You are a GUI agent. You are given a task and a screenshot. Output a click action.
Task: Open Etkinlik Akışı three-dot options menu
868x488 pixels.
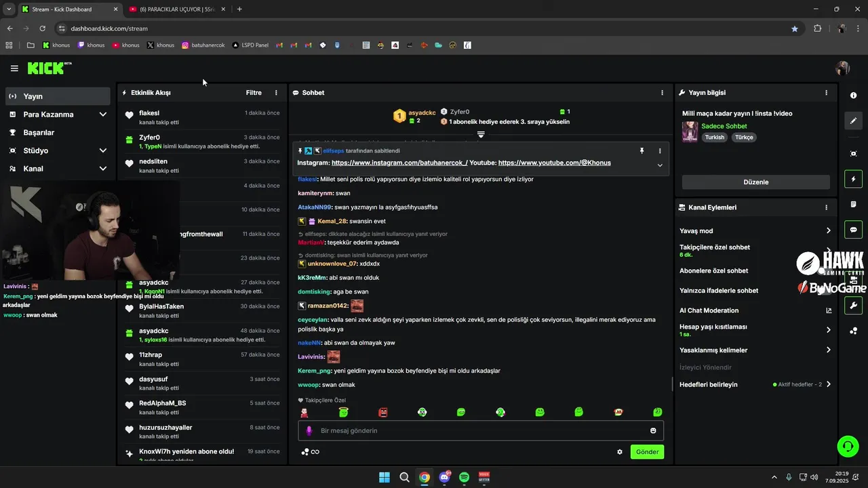tap(276, 93)
